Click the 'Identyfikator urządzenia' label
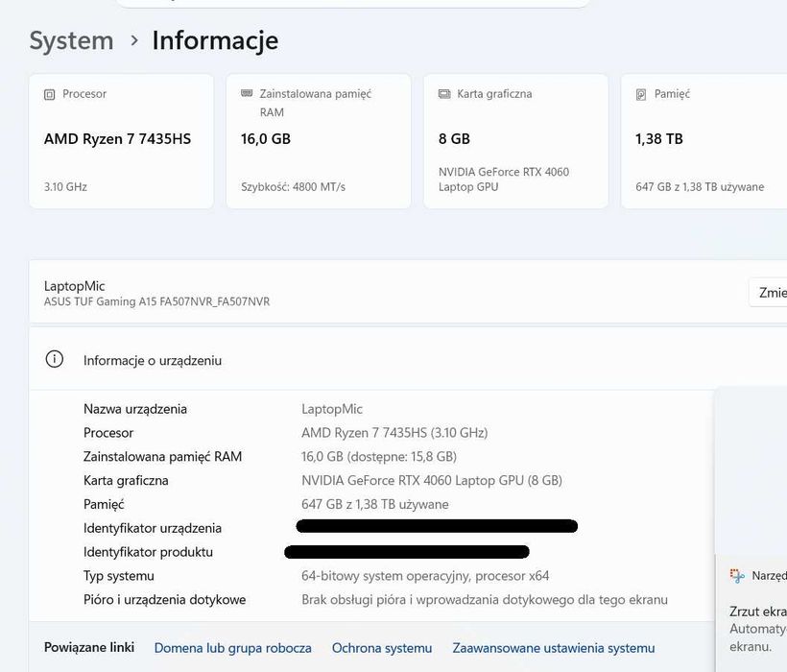The image size is (787, 672). (152, 528)
